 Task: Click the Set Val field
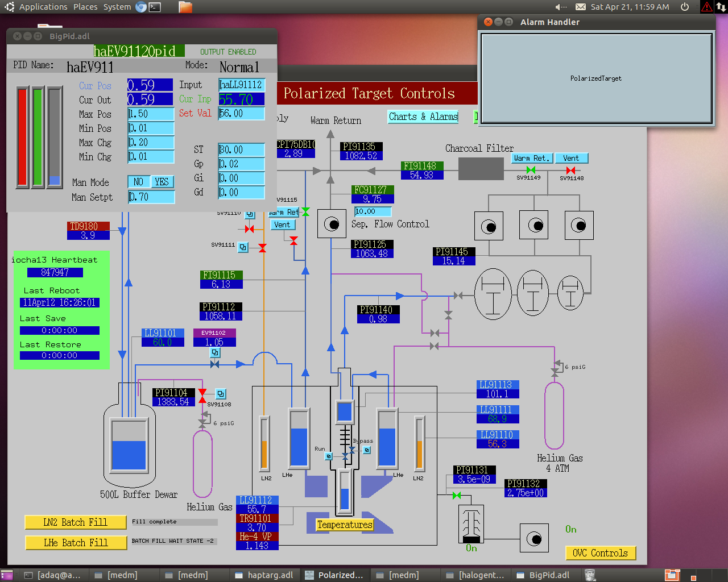pyautogui.click(x=242, y=113)
